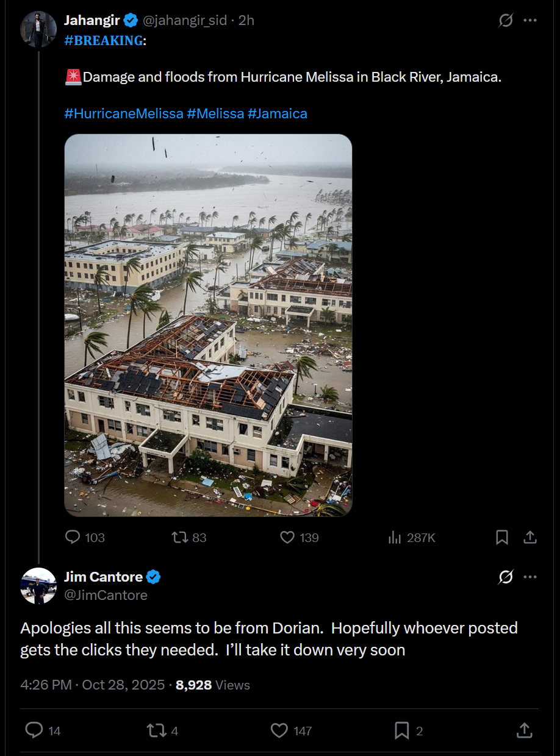Open more options on Jahangir's post

pos(530,21)
